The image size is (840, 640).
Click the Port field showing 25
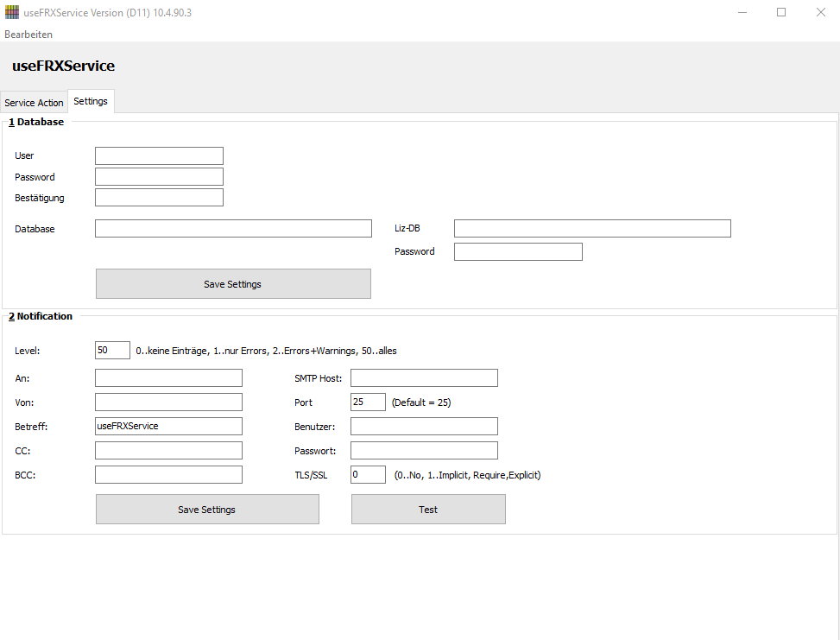(368, 402)
